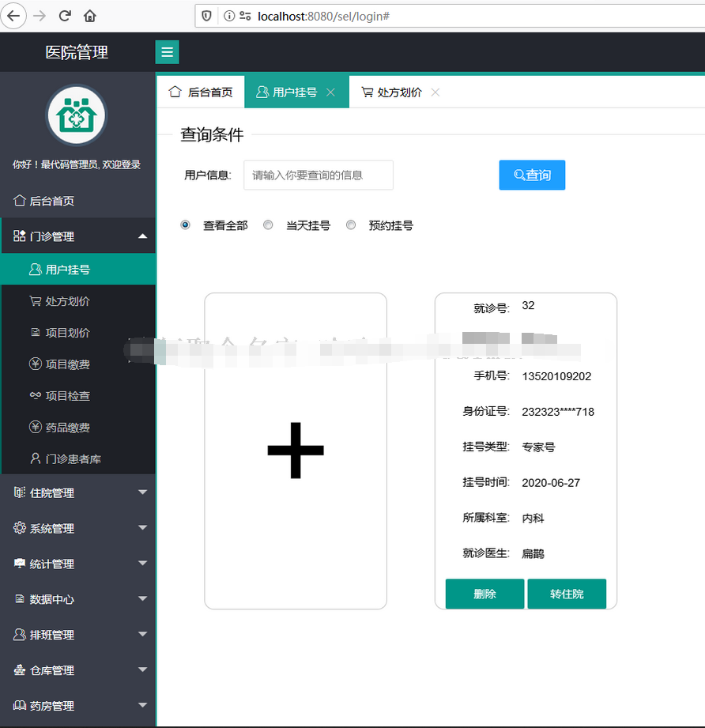Image resolution: width=705 pixels, height=728 pixels.
Task: Click the icon beside 数据中心
Action: pyautogui.click(x=20, y=599)
